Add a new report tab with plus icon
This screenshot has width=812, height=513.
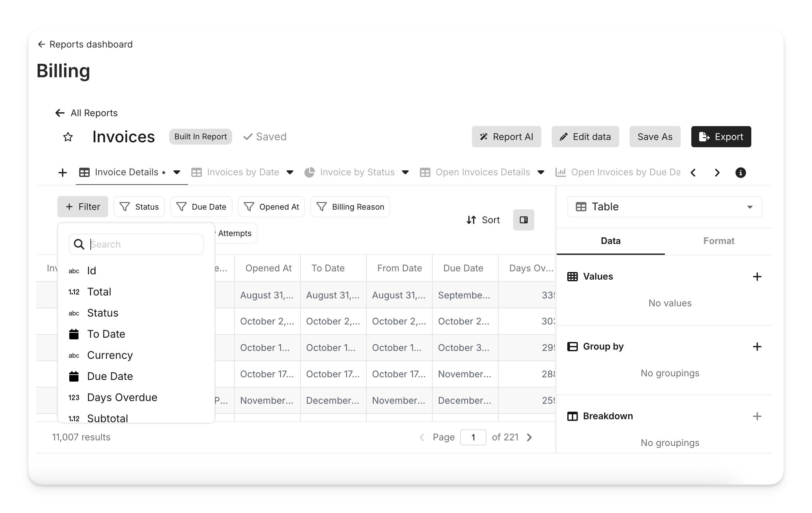[x=62, y=173]
